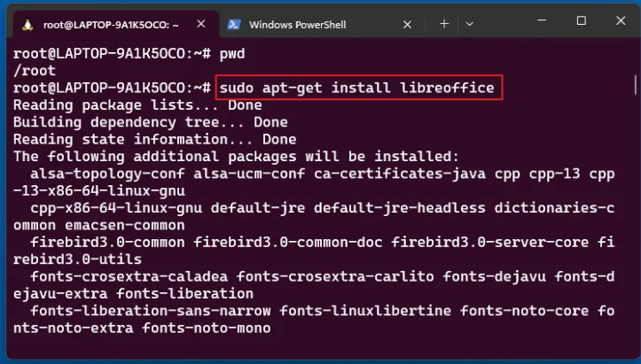Image resolution: width=641 pixels, height=364 pixels.
Task: Switch to the Windows PowerShell tab
Action: (319, 25)
